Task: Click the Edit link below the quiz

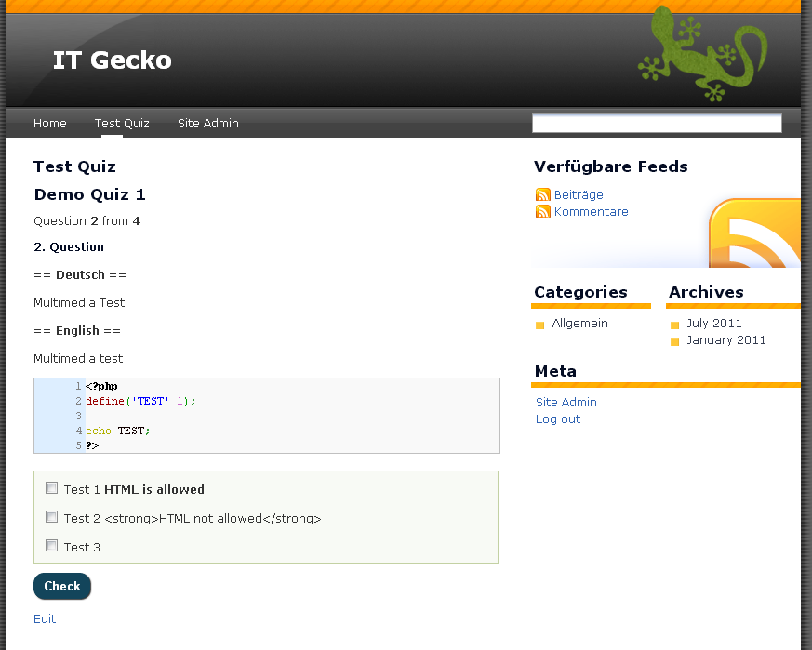Action: [x=45, y=619]
